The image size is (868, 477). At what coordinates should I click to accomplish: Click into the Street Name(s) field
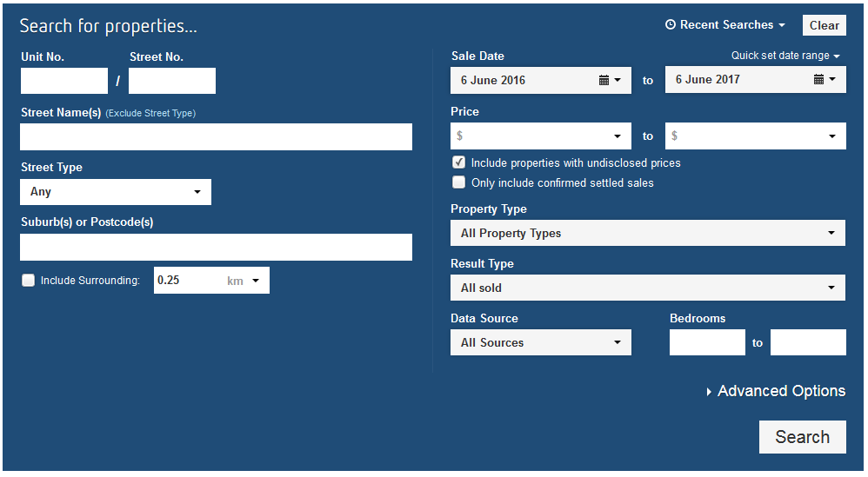point(216,137)
